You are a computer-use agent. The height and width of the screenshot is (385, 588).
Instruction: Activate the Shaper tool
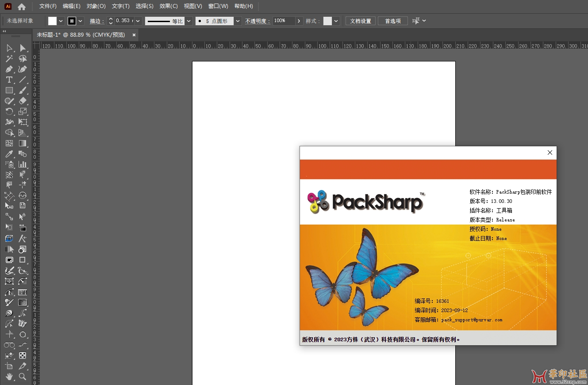(9, 101)
